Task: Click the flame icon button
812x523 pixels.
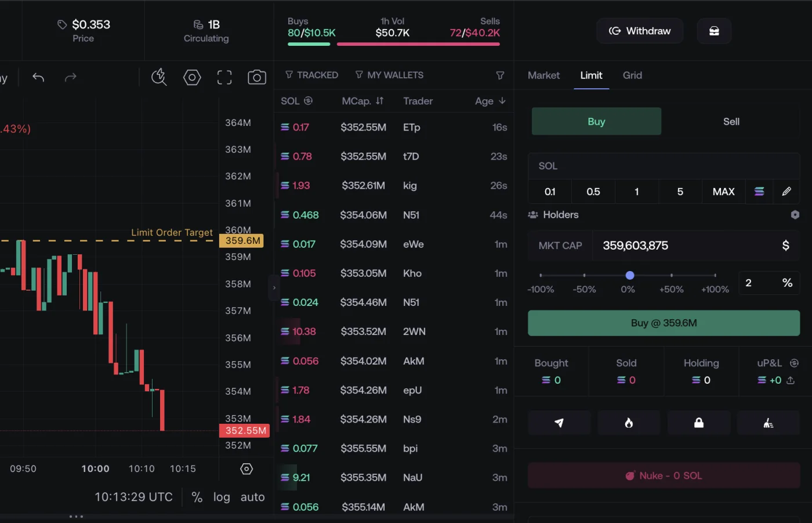Action: (x=629, y=423)
